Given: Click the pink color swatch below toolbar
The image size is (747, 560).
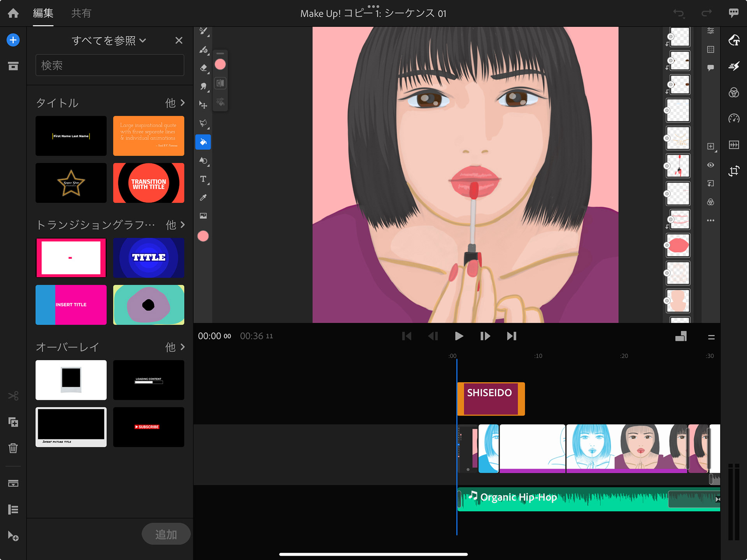Looking at the screenshot, I should pos(203,236).
